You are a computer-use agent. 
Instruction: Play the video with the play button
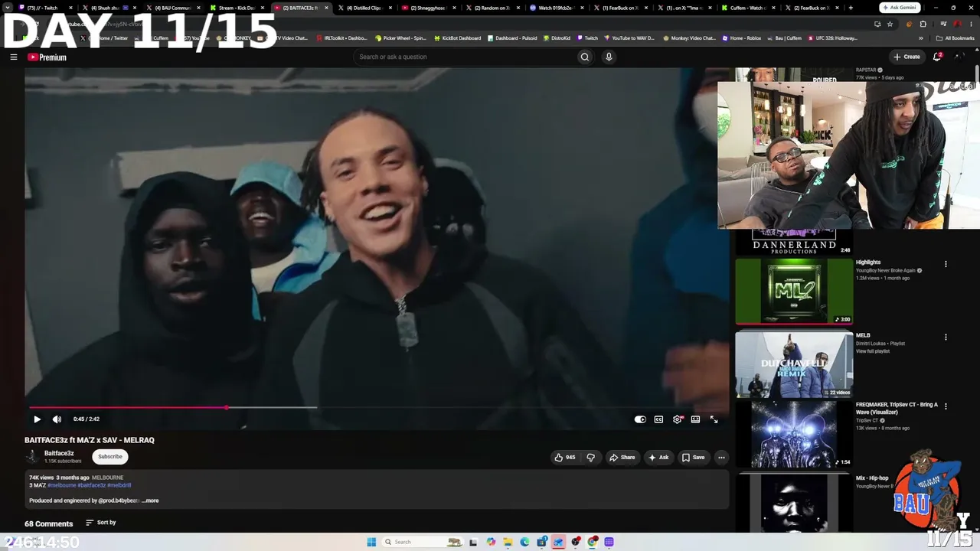pos(37,419)
